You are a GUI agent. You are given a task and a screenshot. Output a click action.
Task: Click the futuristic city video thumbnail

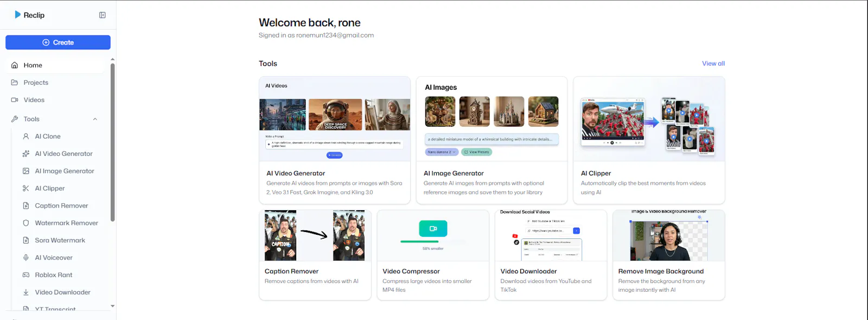point(283,115)
